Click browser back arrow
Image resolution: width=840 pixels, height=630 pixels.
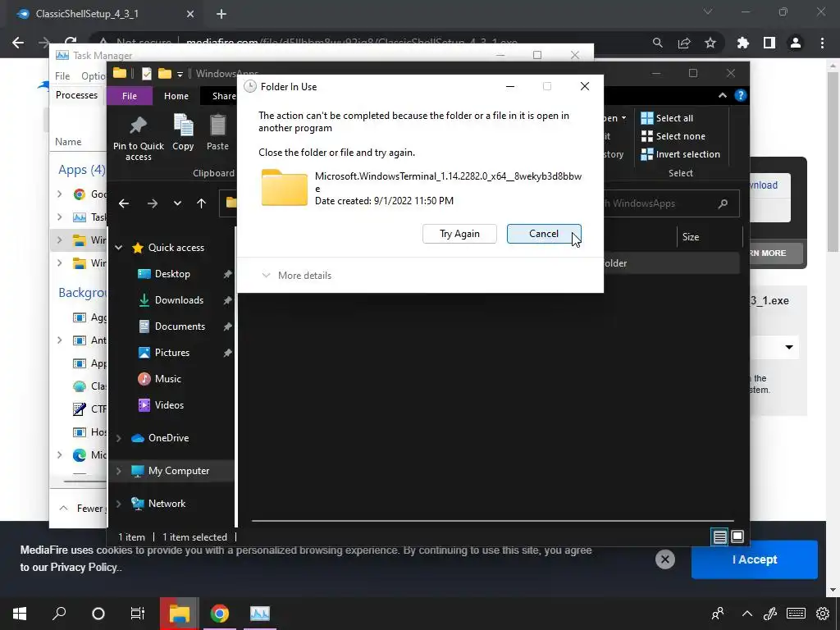(18, 43)
